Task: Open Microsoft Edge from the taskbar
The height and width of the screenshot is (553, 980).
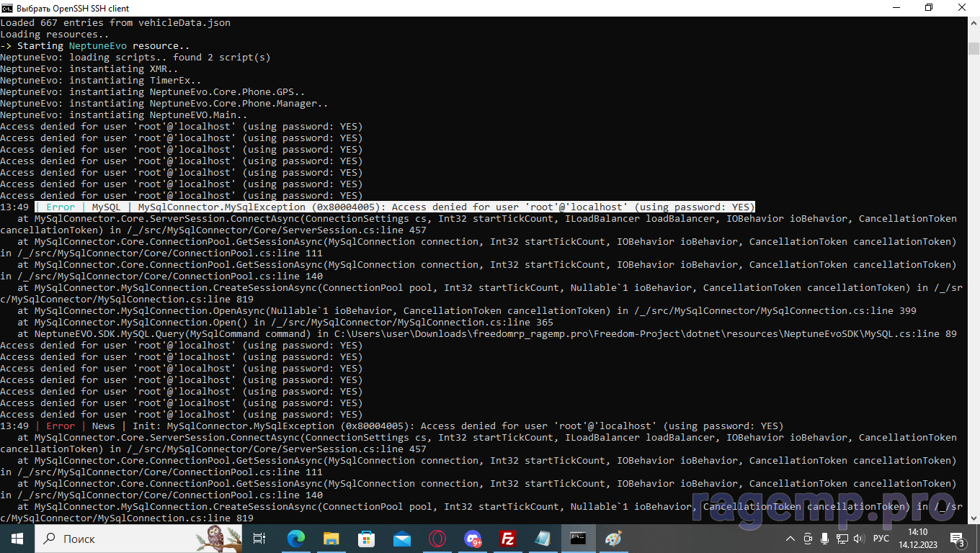Action: point(296,538)
